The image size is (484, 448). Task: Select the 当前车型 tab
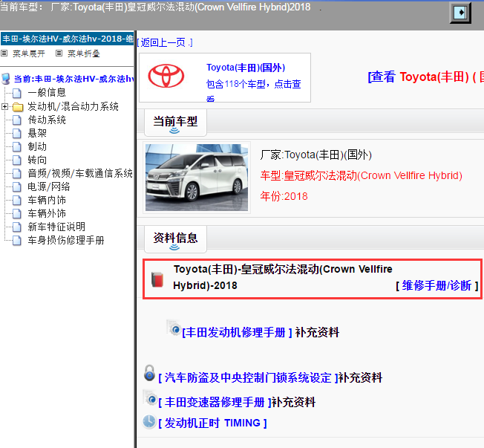click(x=175, y=123)
